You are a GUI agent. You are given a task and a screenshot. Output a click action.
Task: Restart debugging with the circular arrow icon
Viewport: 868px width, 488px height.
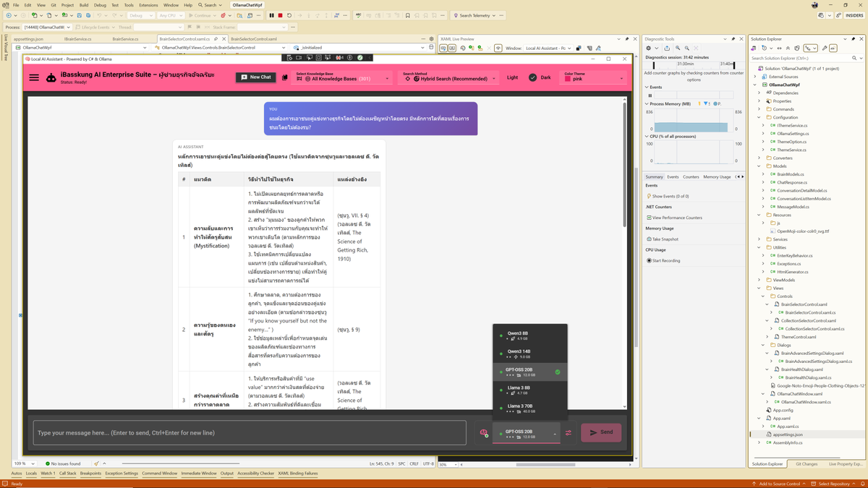[289, 15]
